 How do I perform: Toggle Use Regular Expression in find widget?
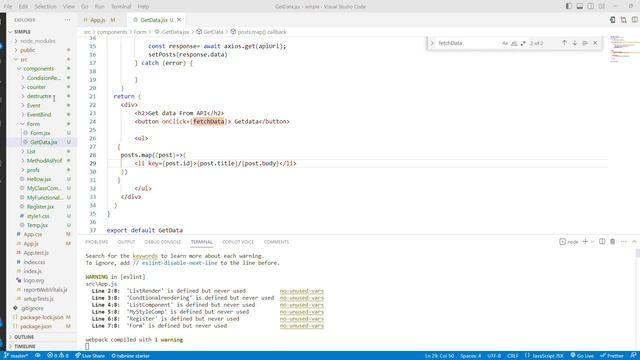pyautogui.click(x=523, y=43)
